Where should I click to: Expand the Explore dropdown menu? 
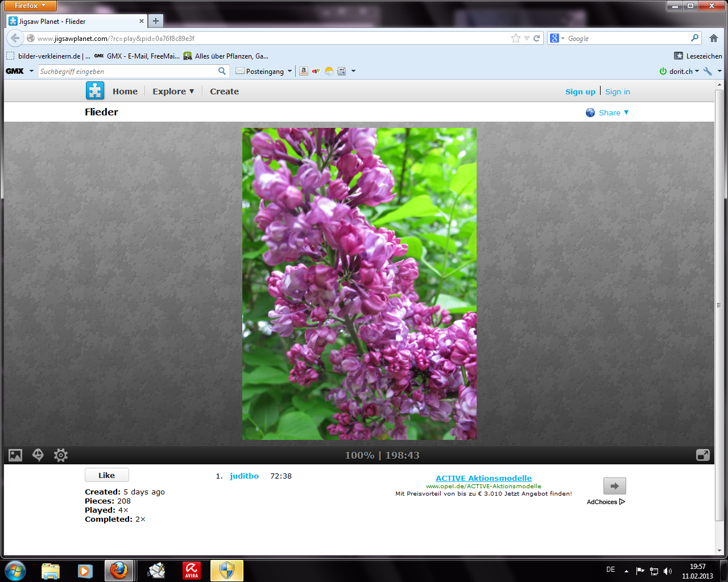pos(173,92)
